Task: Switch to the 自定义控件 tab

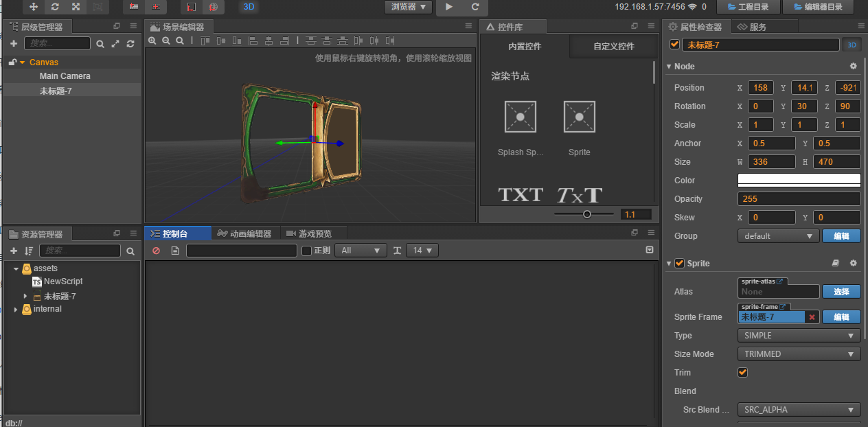Action: (614, 47)
